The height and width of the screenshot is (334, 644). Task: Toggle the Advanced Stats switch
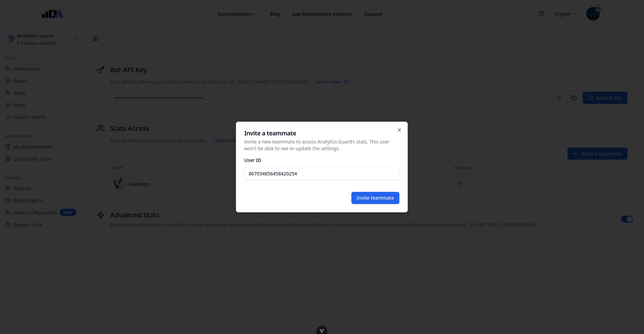point(627,219)
